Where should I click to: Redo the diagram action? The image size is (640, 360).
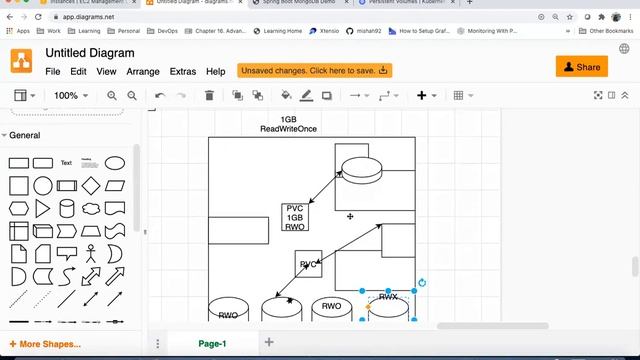[181, 96]
